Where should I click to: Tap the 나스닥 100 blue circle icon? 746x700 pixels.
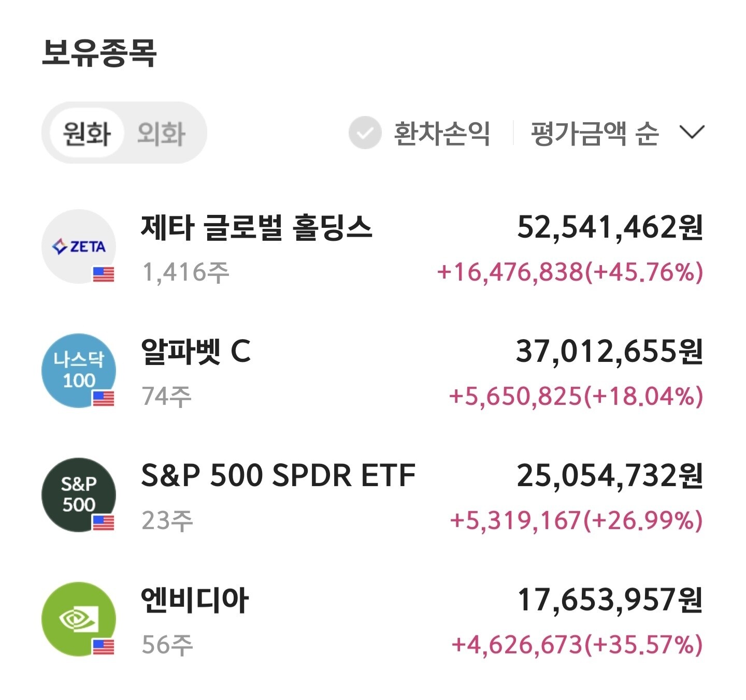click(79, 371)
